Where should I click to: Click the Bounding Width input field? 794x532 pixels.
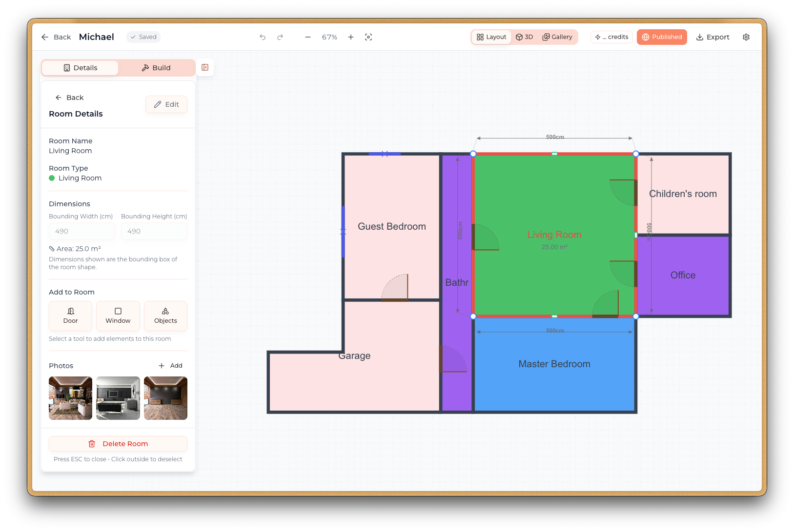coord(81,231)
